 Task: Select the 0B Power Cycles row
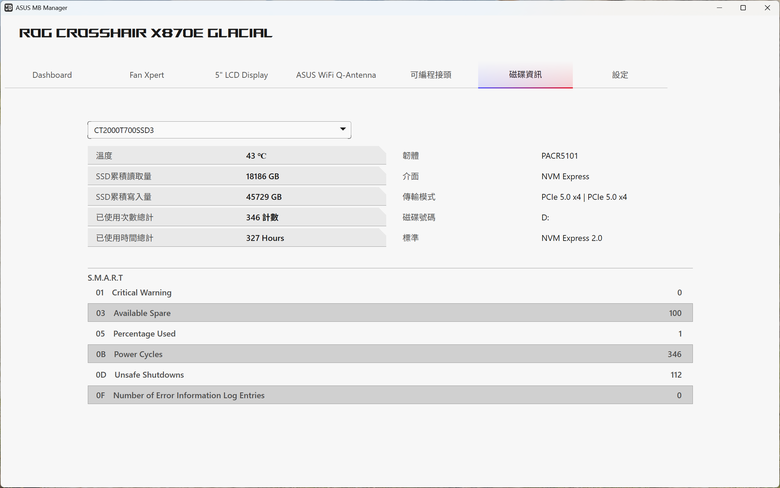click(x=390, y=354)
